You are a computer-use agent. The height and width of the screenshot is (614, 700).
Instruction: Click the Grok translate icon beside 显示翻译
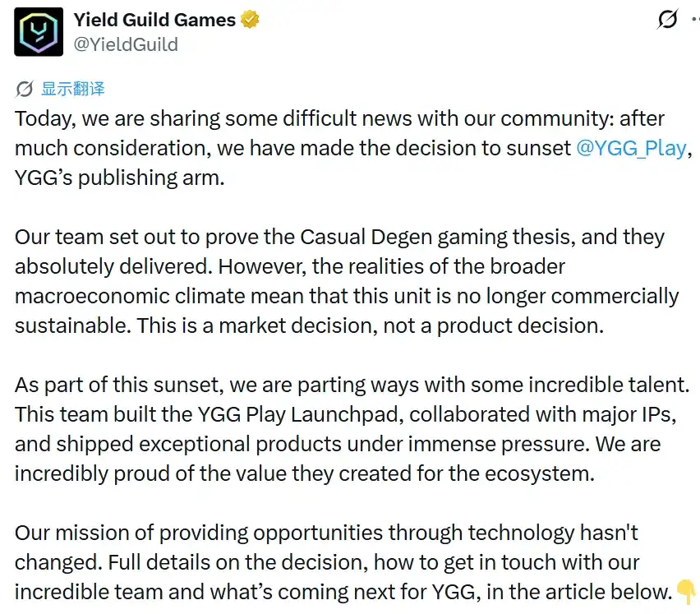click(24, 89)
